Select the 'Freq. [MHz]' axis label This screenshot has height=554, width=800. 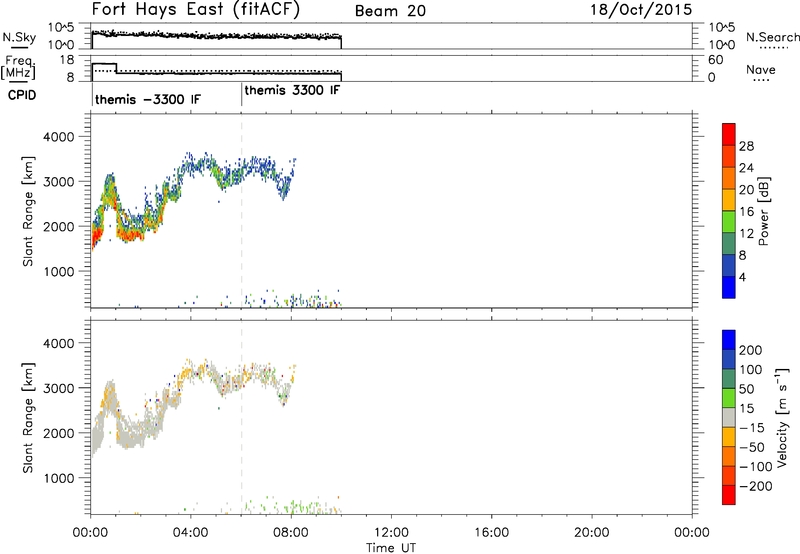click(18, 67)
